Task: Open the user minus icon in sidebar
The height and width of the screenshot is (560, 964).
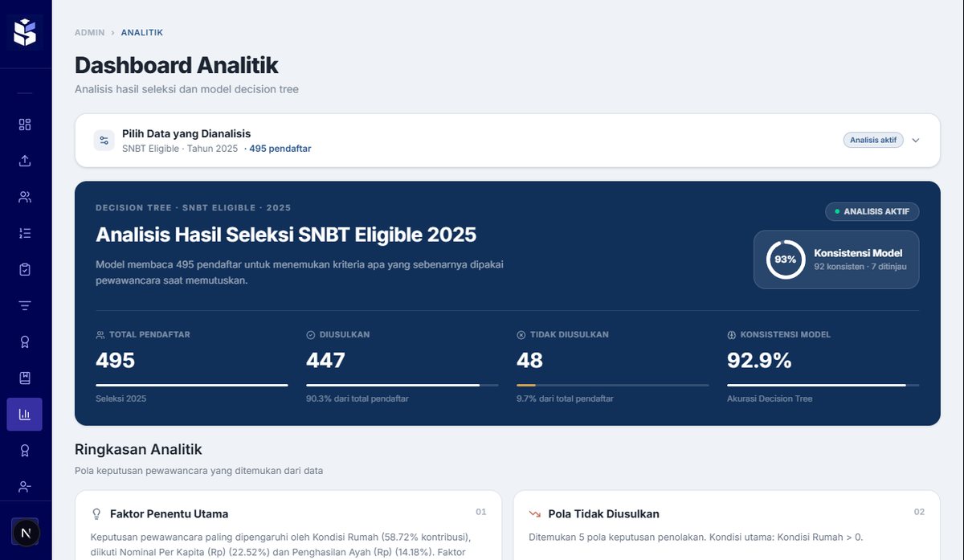Action: pos(25,487)
